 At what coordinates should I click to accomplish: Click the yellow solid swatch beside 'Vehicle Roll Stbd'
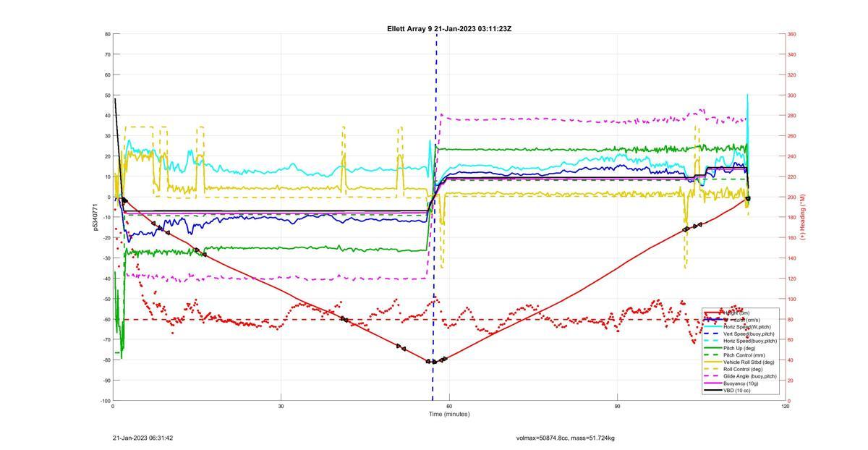point(712,362)
